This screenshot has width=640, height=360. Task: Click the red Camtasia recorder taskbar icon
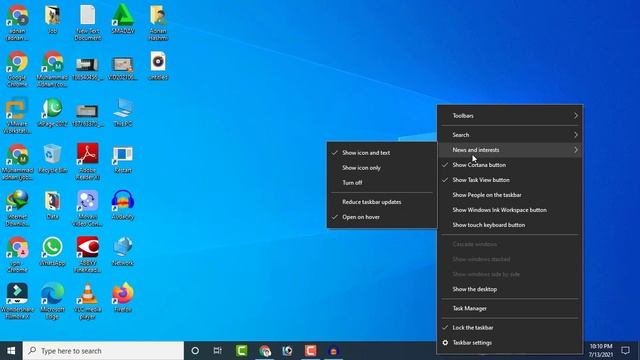(311, 351)
